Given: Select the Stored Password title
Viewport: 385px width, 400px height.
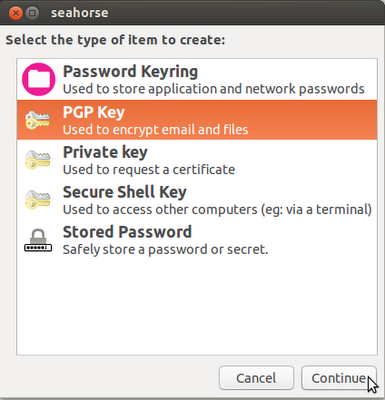Looking at the screenshot, I should 127,232.
